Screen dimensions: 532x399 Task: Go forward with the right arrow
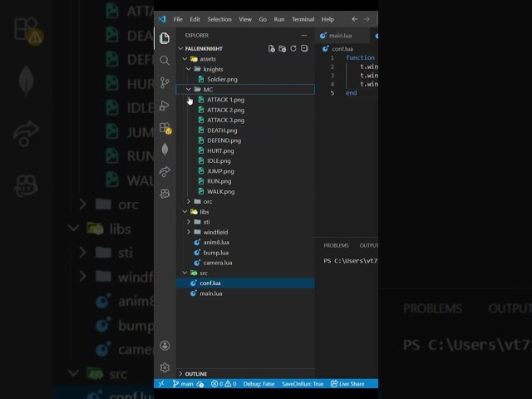pyautogui.click(x=367, y=19)
